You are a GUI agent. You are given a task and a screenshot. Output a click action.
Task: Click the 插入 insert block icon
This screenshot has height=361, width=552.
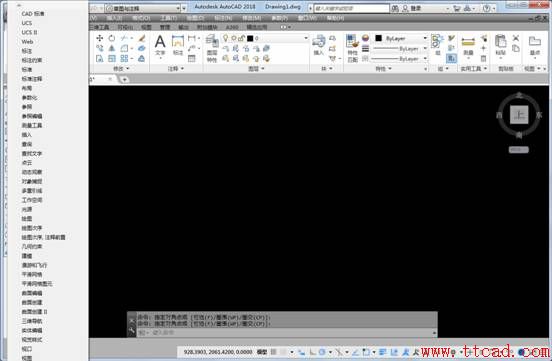click(319, 45)
